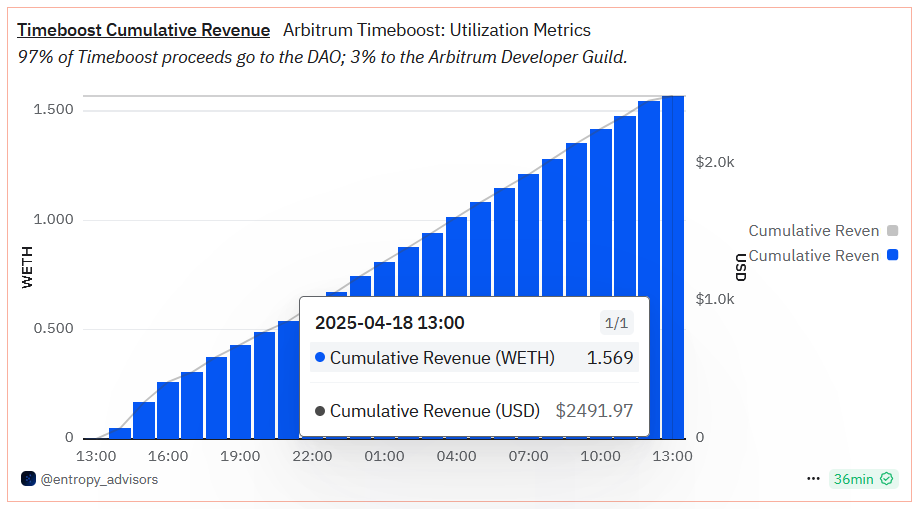
Task: Click the blue dot beside Cumulative Revenue (WETH)
Action: (319, 358)
